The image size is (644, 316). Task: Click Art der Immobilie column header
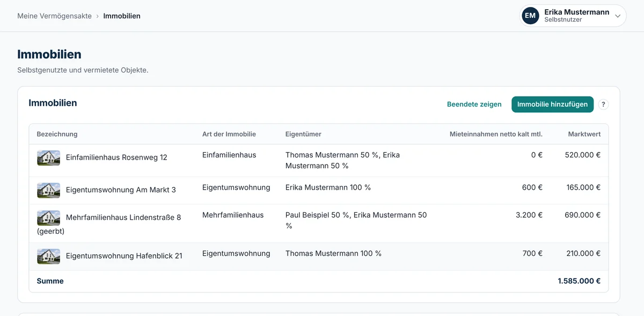point(229,134)
